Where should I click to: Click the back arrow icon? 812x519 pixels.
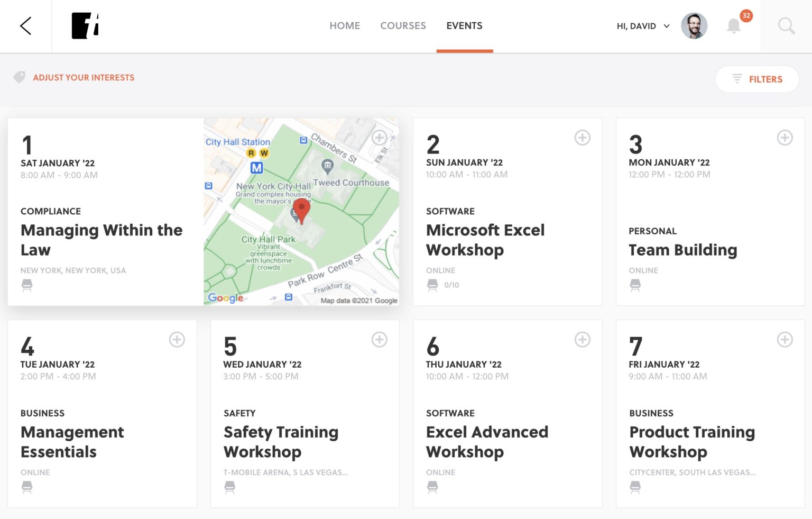[25, 26]
